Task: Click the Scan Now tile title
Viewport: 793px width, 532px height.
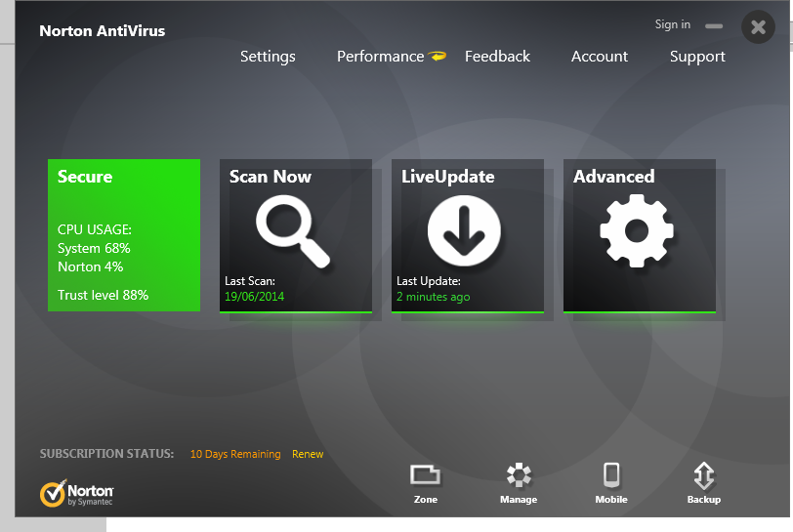Action: 271,177
